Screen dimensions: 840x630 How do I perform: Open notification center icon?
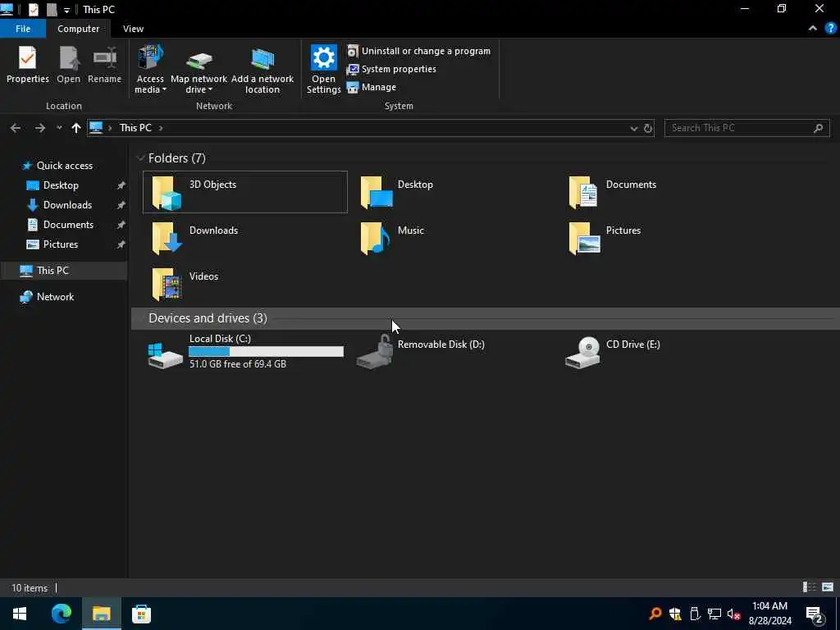[815, 614]
